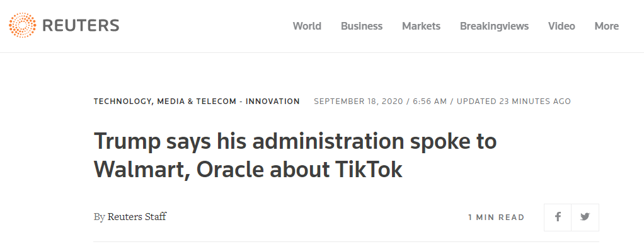Screen dimensions: 644x244
Task: Expand the More navigation menu
Action: pyautogui.click(x=607, y=26)
